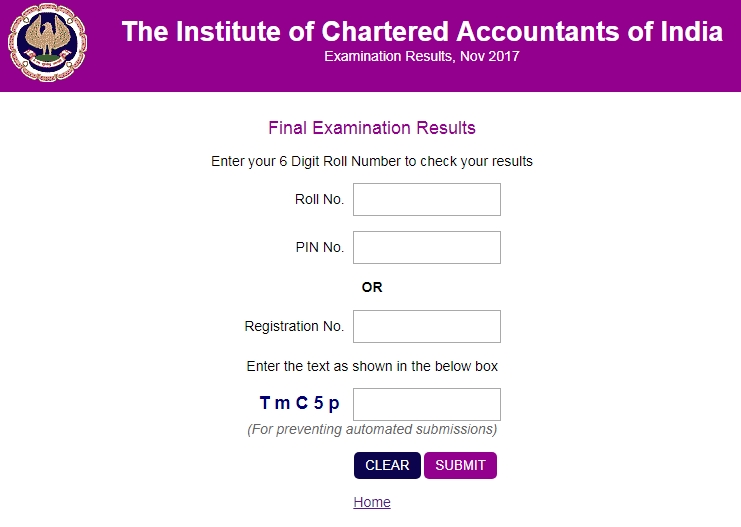Click the Examination Results, Nov 2017 subtitle

(x=422, y=57)
